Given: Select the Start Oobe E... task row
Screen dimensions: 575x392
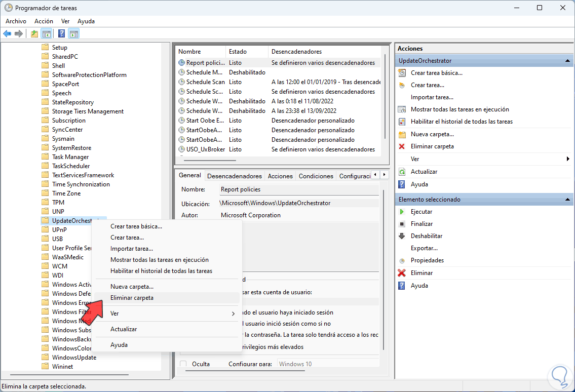Looking at the screenshot, I should [280, 121].
